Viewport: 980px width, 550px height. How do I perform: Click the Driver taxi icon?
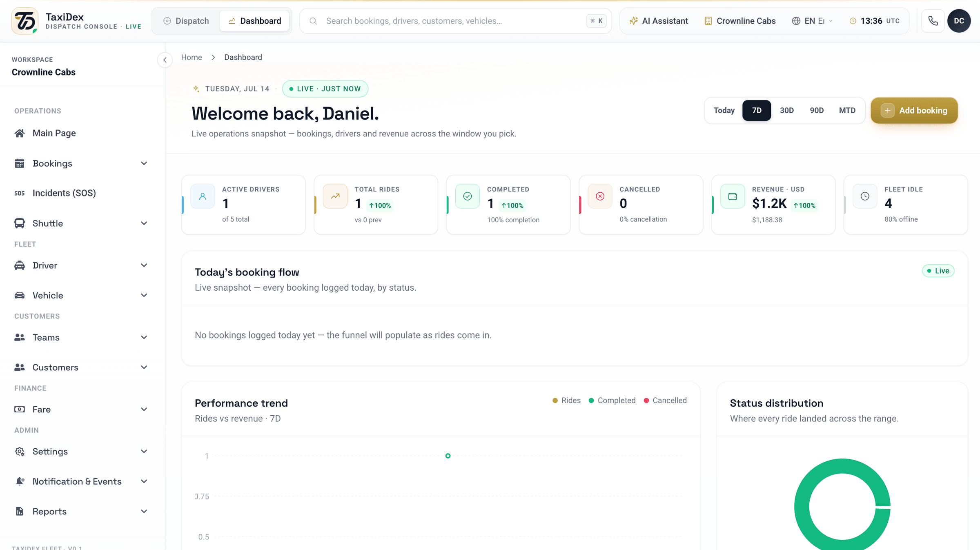20,265
